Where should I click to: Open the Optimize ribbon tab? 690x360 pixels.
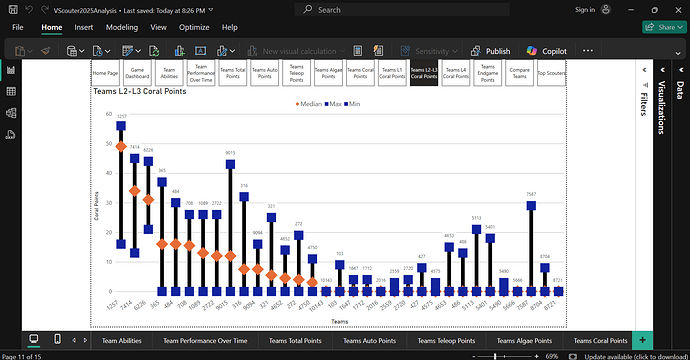pyautogui.click(x=194, y=27)
